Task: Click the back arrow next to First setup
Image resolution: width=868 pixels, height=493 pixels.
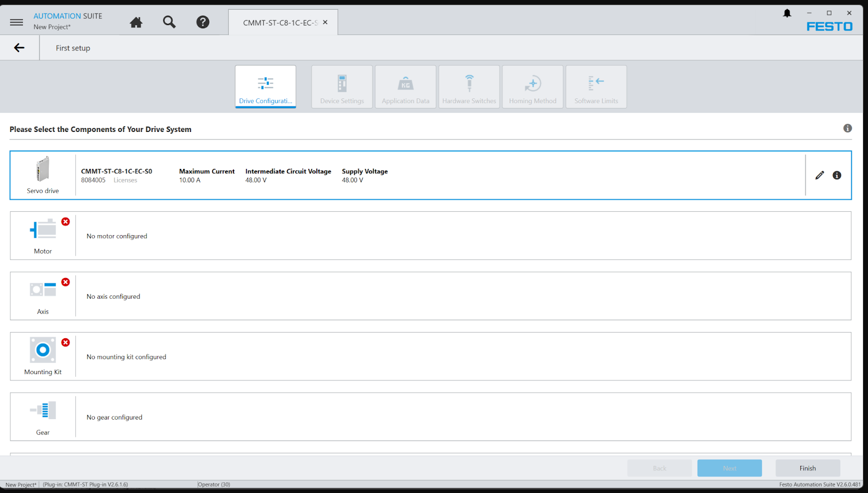Action: click(19, 48)
